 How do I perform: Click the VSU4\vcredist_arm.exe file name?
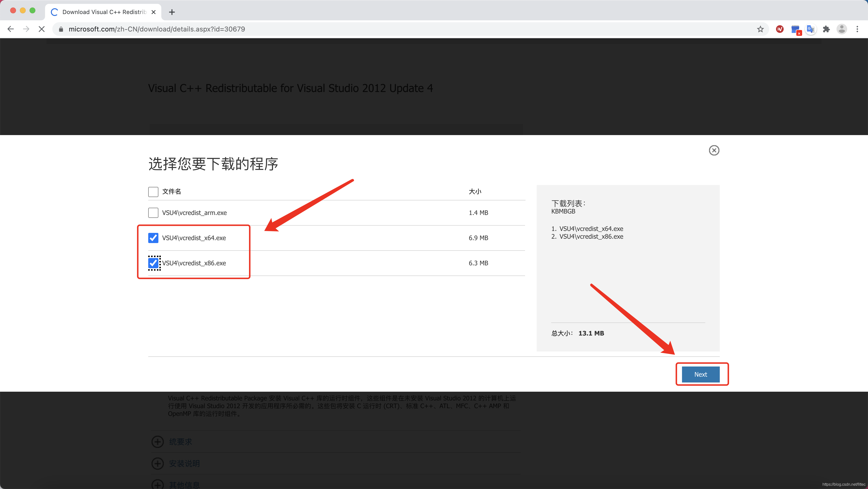tap(194, 213)
